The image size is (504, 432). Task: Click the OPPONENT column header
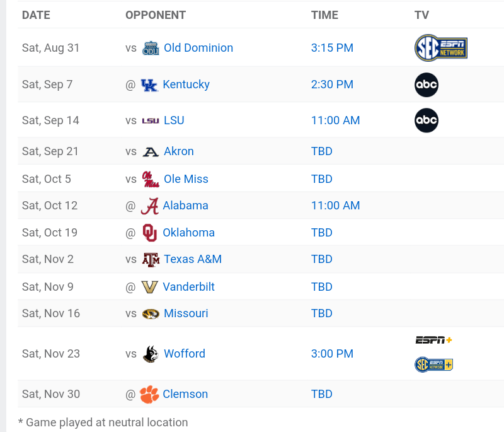[156, 15]
